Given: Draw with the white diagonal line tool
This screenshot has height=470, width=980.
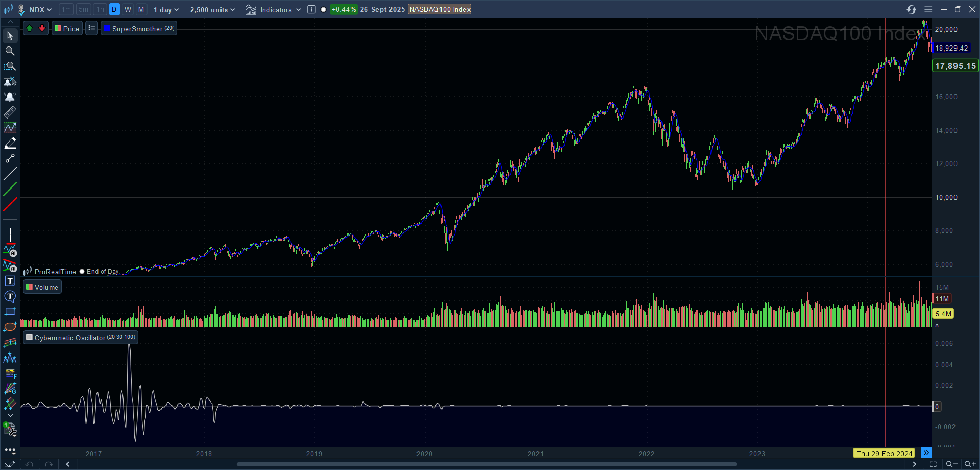Looking at the screenshot, I should pyautogui.click(x=10, y=174).
